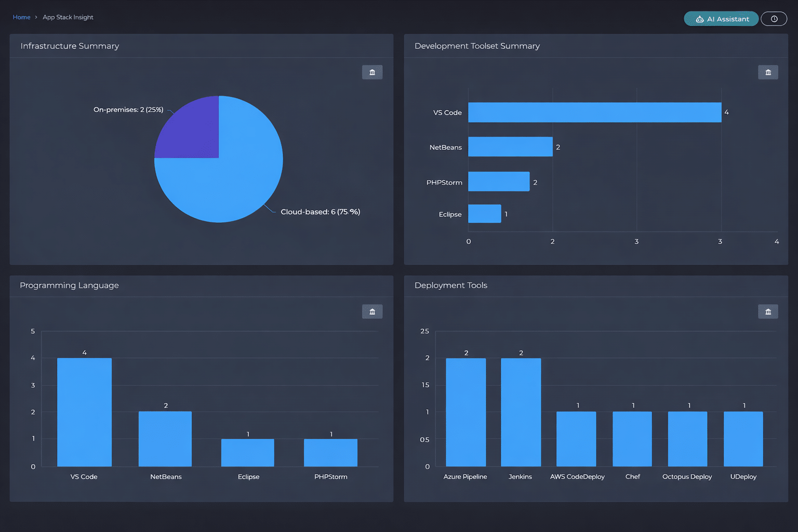Click the bank icon in Development Toolset Summary
This screenshot has width=798, height=532.
(x=768, y=72)
